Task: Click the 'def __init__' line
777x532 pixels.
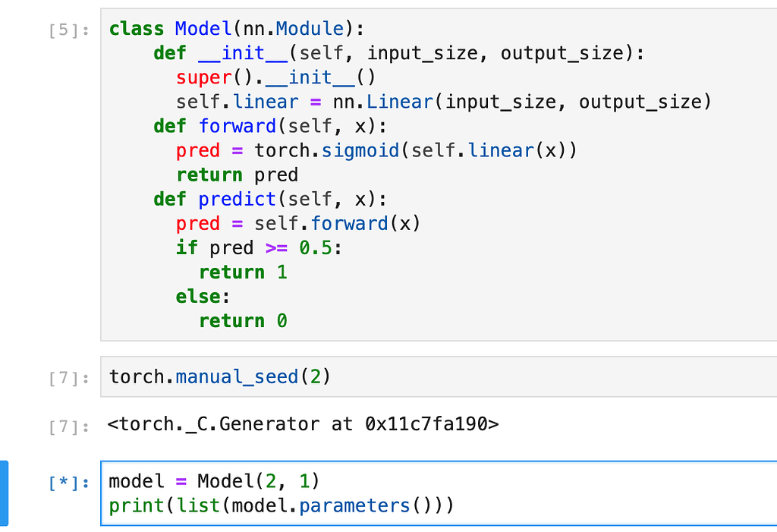Action: pyautogui.click(x=399, y=53)
